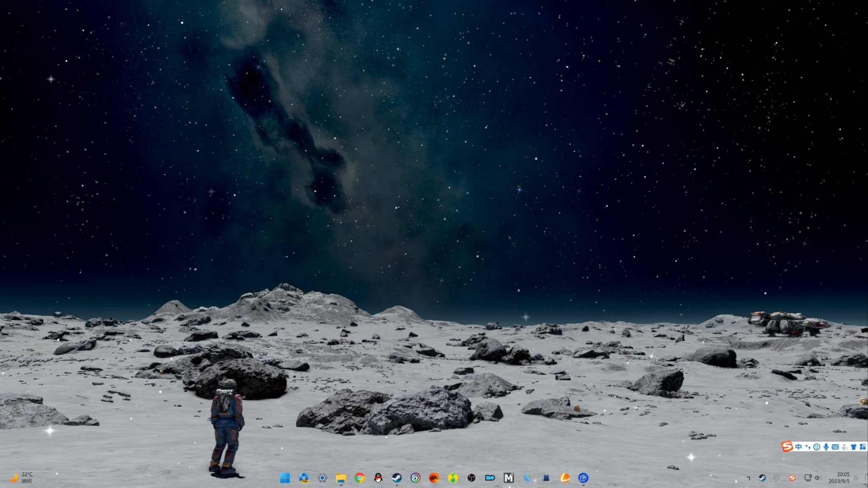Open Sogou soft keyboard menu
Screen dimensions: 868x488
coord(835,447)
